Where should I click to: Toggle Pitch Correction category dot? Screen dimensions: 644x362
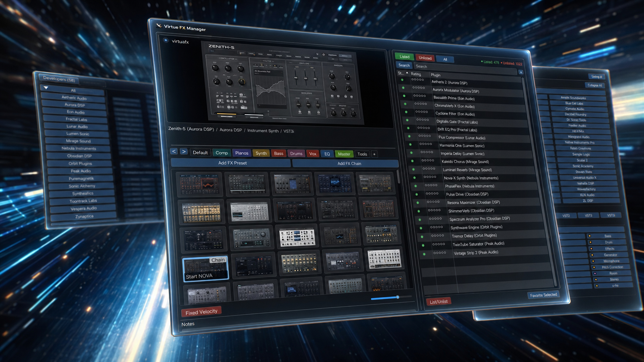pos(594,267)
